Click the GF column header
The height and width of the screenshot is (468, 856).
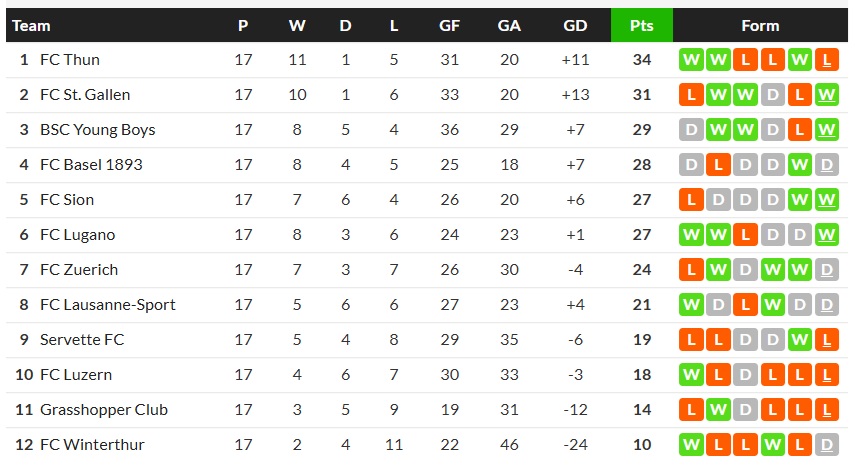(x=450, y=26)
